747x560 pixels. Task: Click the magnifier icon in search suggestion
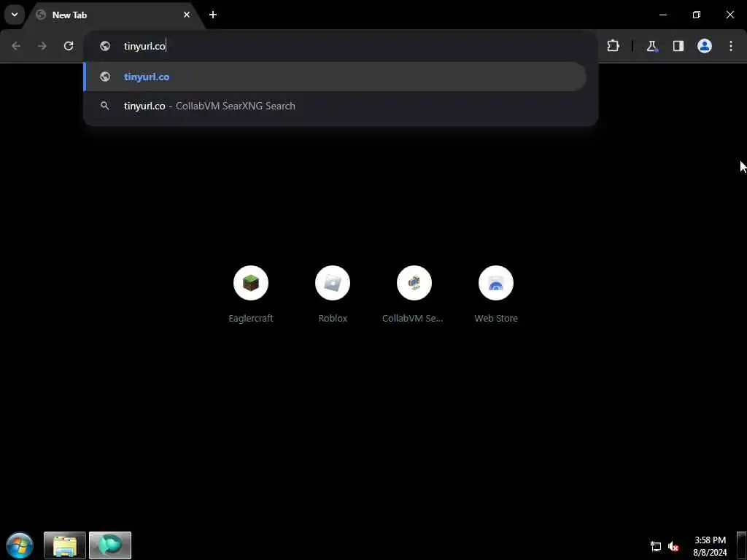[105, 106]
